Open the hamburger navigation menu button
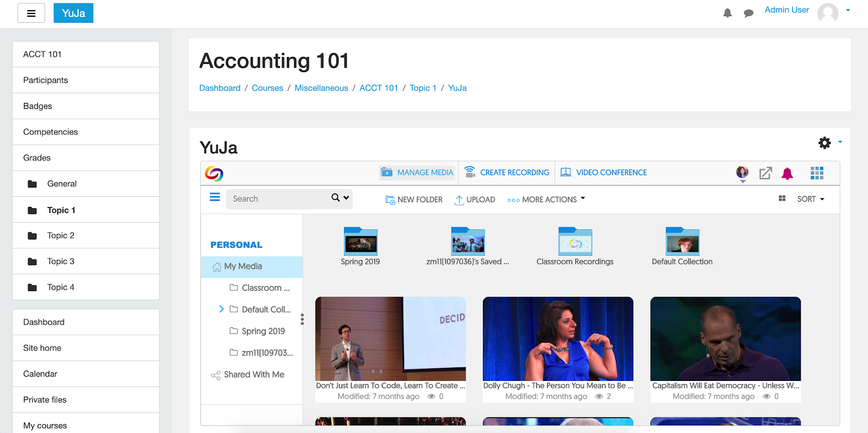The width and height of the screenshot is (868, 433). (x=31, y=13)
